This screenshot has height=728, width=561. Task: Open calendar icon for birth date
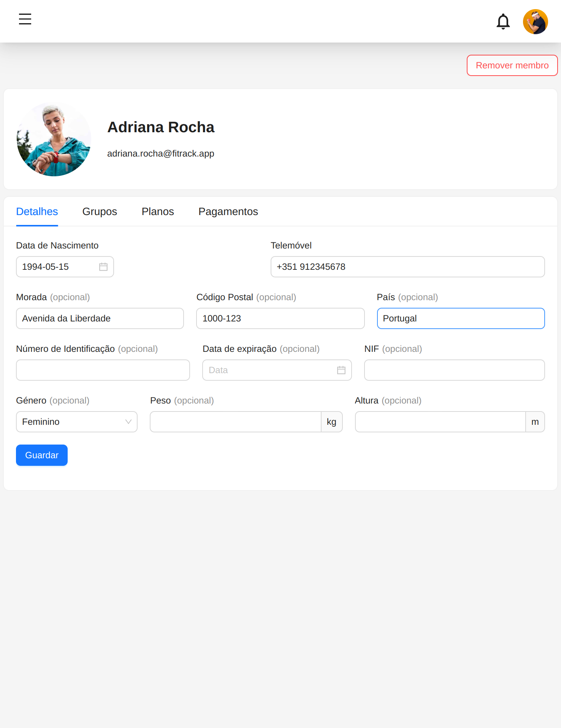pos(103,267)
